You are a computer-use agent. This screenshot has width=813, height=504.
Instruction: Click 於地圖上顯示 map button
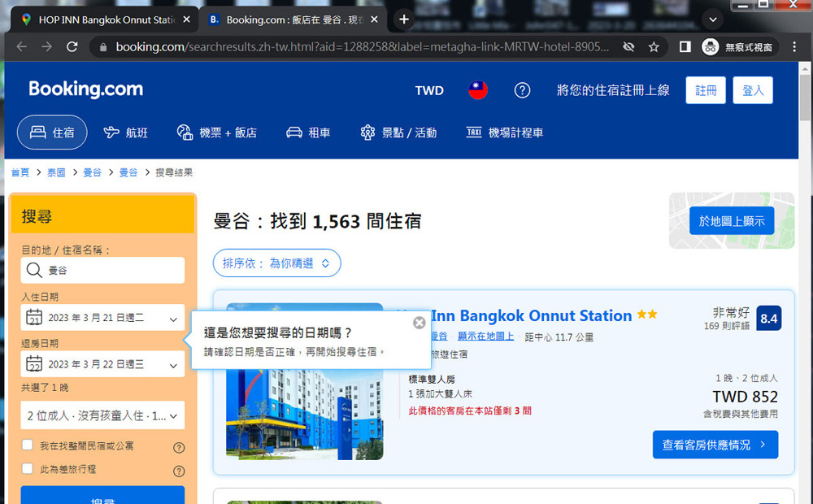click(732, 221)
